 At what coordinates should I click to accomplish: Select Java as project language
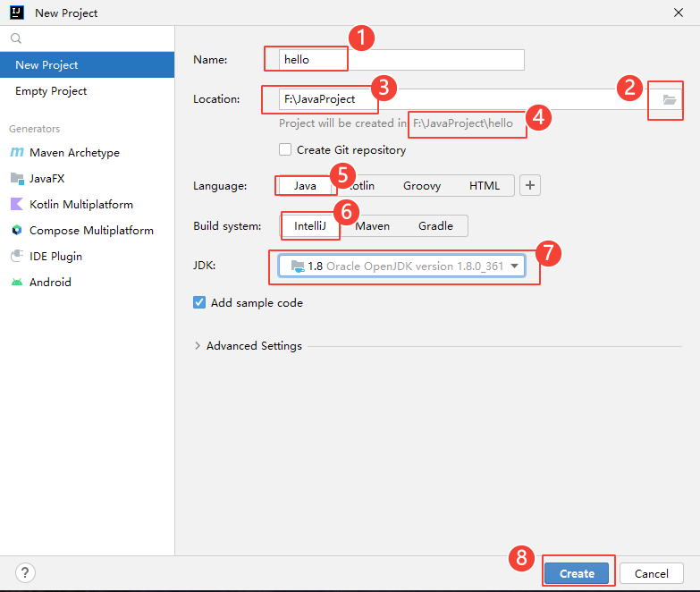(x=306, y=186)
